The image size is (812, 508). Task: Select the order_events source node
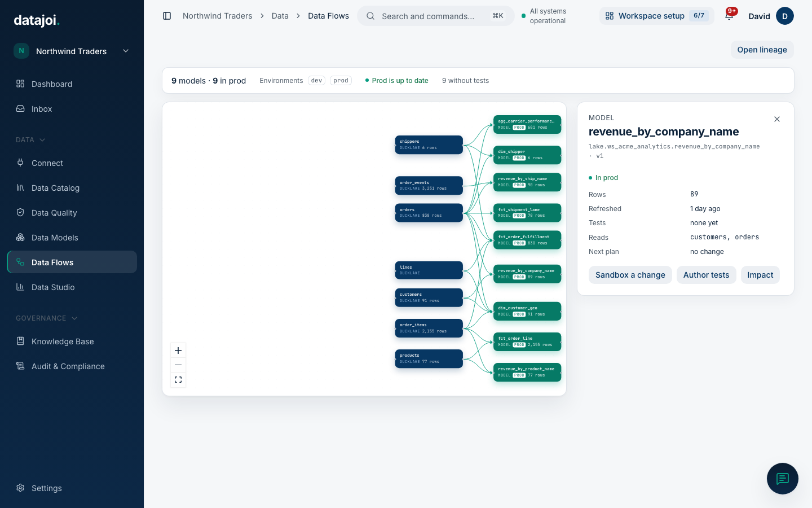[429, 186]
